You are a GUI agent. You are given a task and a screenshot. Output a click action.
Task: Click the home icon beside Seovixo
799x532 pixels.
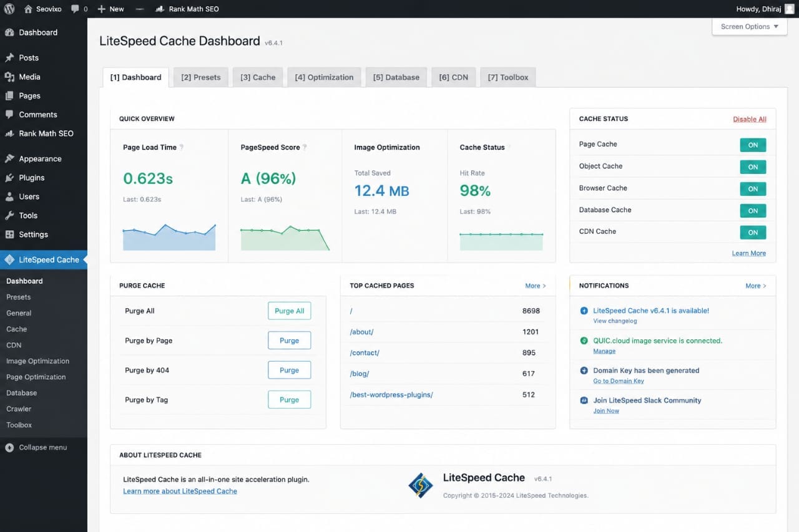click(x=28, y=9)
